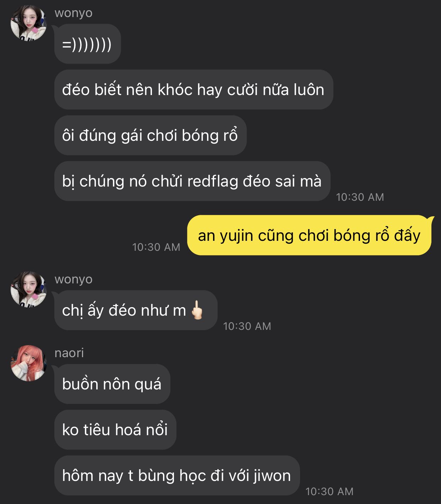Tap the timestamp left of the yellow bubble

[x=156, y=247]
